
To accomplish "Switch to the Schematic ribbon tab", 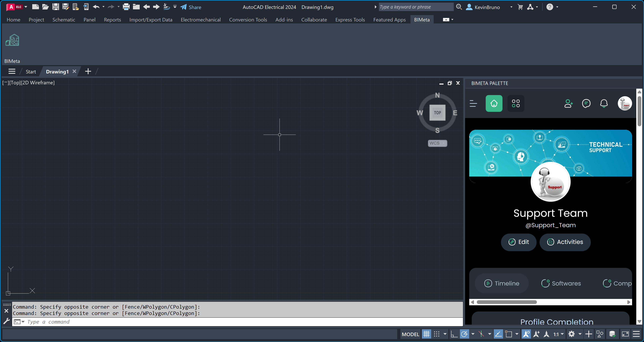I will (x=64, y=19).
